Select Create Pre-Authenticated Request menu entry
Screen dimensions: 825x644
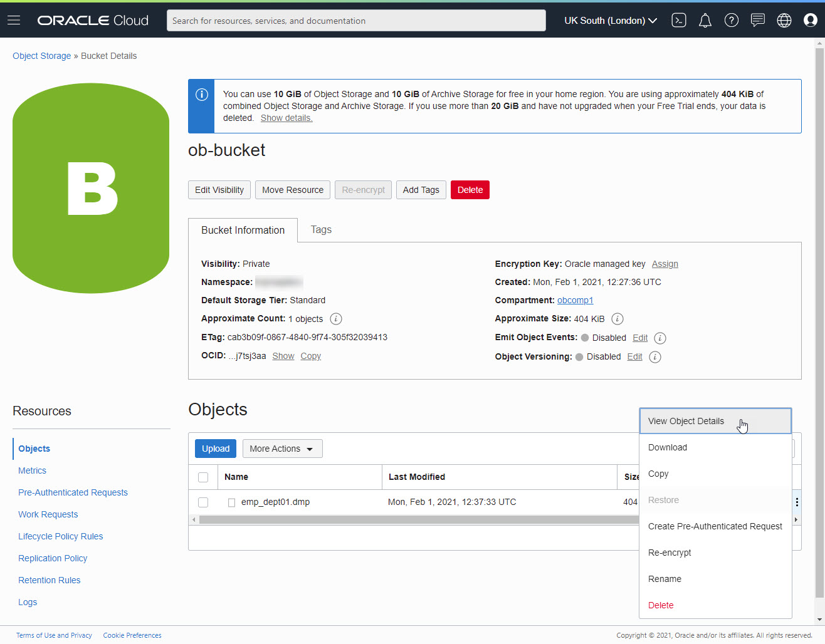click(x=715, y=526)
